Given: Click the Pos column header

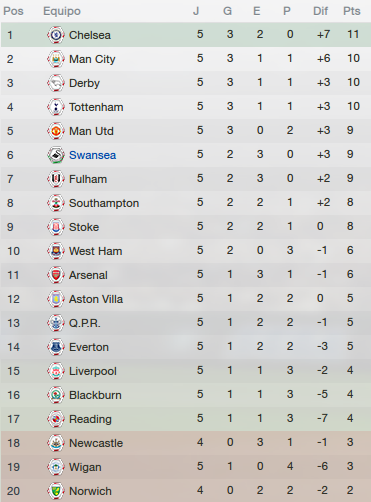Looking at the screenshot, I should tap(13, 11).
